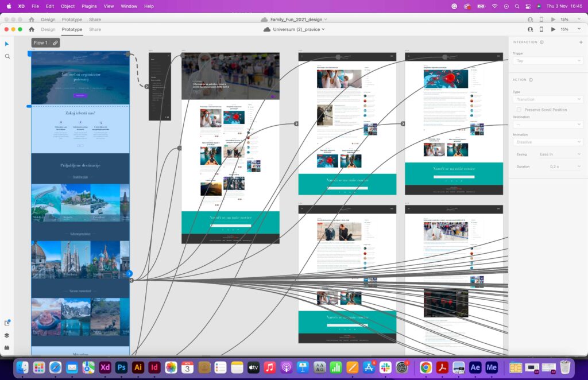Open the Layers panel icon

[7, 335]
